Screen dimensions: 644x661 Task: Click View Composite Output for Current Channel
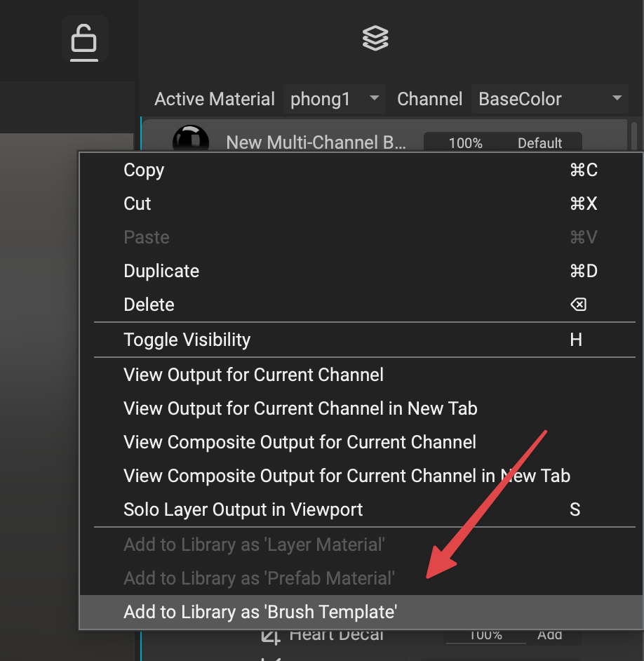tap(300, 443)
